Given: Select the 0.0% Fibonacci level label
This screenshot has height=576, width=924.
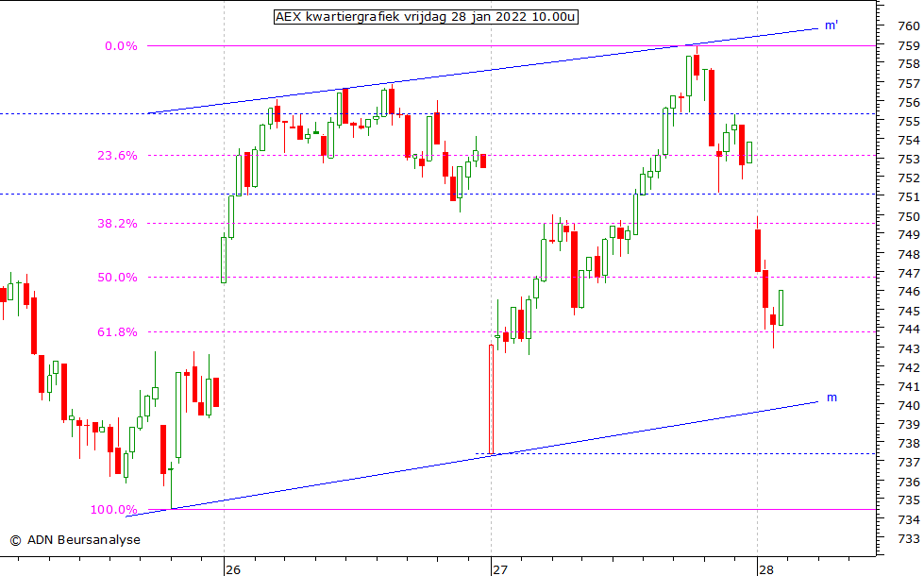Looking at the screenshot, I should [121, 45].
